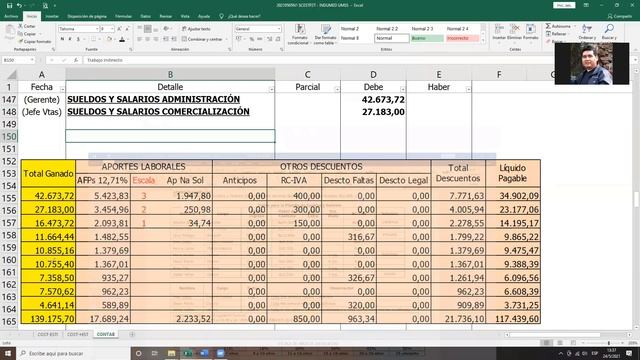Select the CONTAB sheet tab
Screen dimensions: 640x360
(x=105, y=334)
